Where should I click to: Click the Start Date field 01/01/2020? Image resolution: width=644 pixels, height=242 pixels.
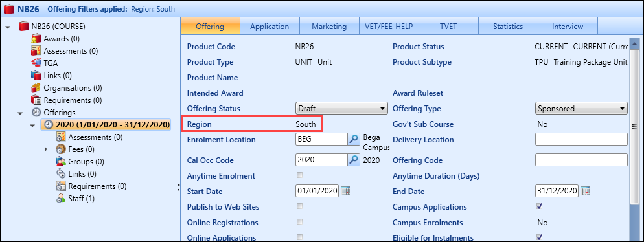point(317,191)
